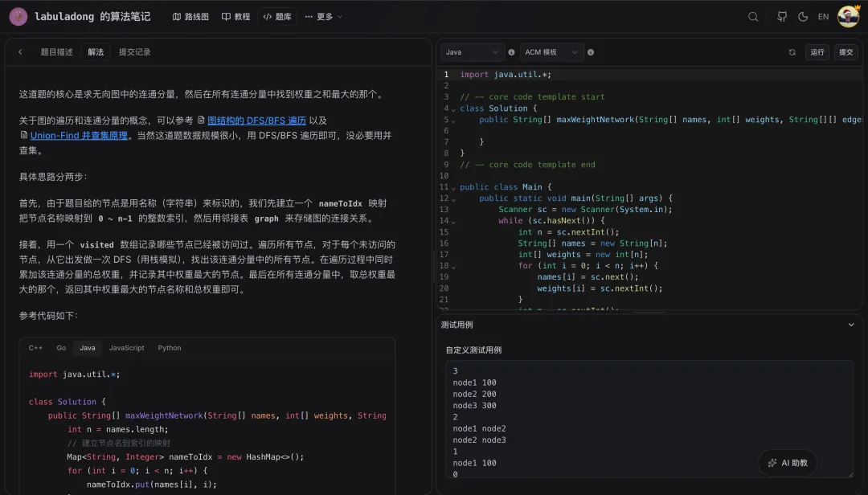Click the info icon next to Java selector
868x495 pixels.
[x=511, y=51]
